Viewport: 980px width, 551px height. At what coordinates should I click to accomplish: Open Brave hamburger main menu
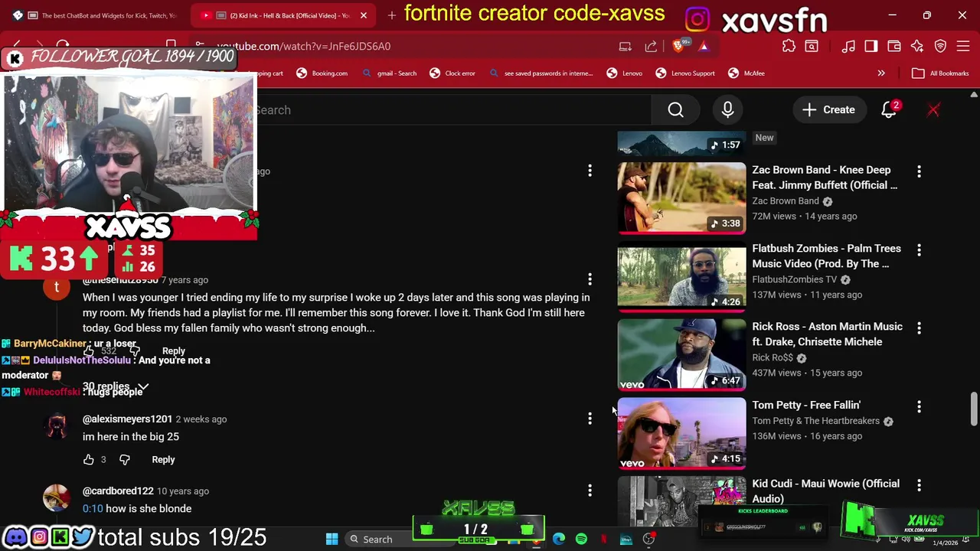(963, 47)
